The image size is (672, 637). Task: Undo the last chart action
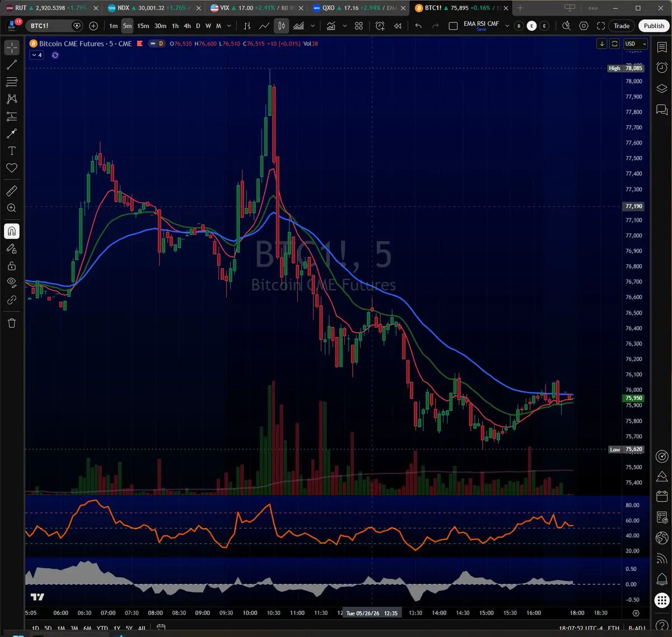click(418, 26)
